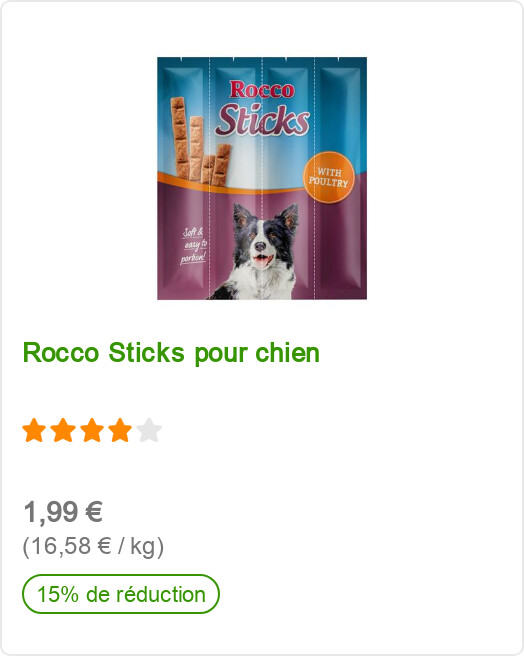Click the Soft & easy to portion text
524x656 pixels.
pyautogui.click(x=194, y=246)
